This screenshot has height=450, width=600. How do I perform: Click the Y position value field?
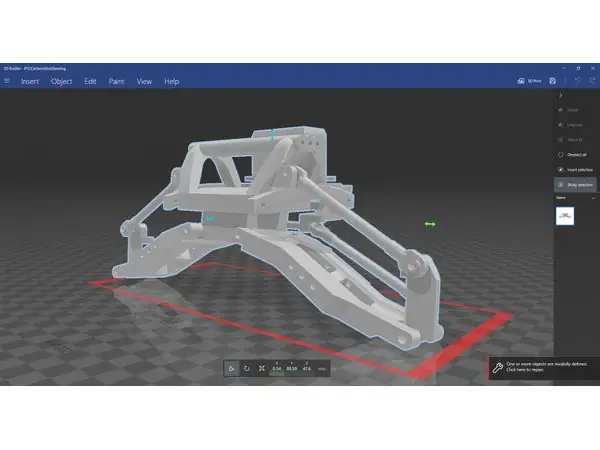[292, 367]
